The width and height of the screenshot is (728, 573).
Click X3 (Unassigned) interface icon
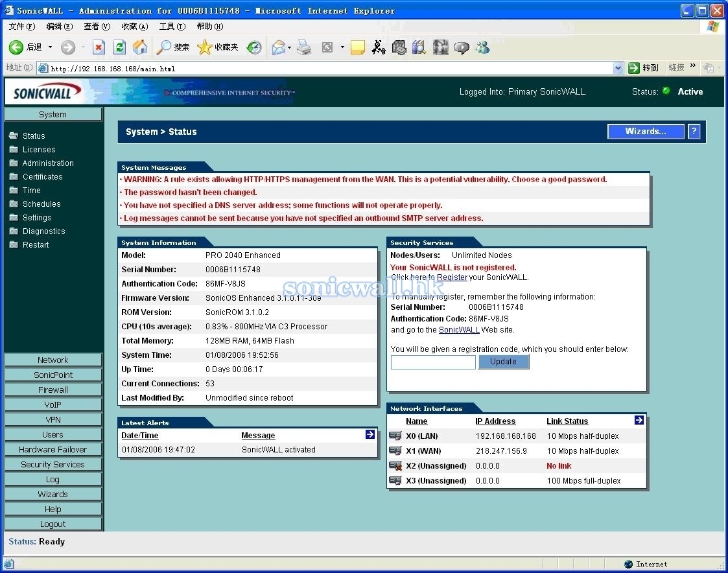[395, 480]
